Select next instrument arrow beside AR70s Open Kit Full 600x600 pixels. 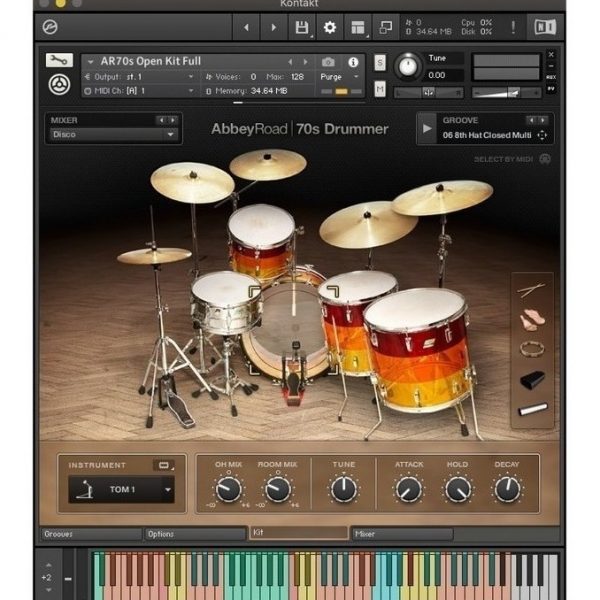point(305,62)
